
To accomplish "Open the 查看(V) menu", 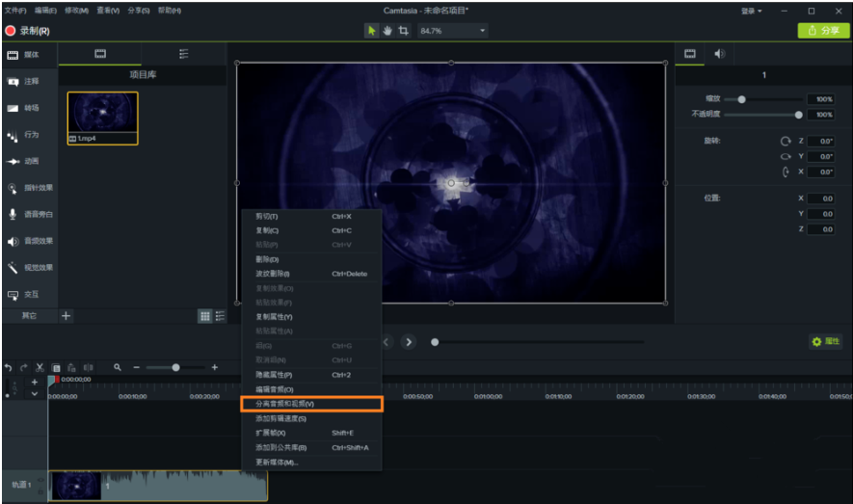I will point(108,11).
